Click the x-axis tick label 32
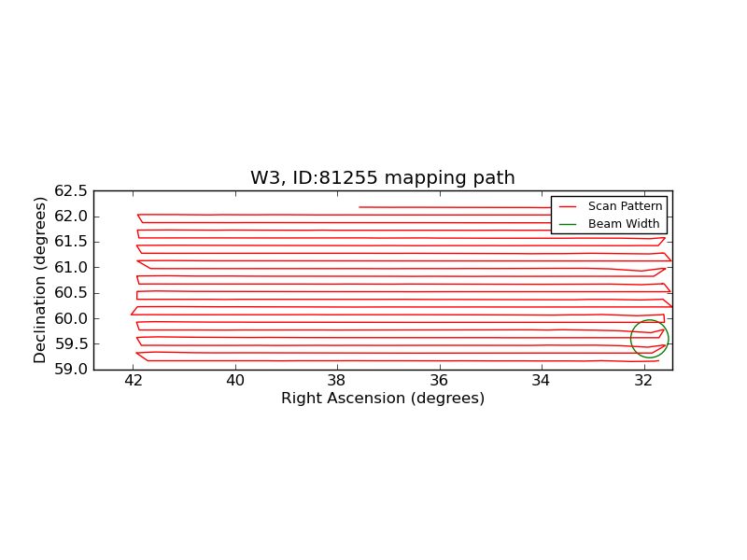The width and height of the screenshot is (747, 560). pyautogui.click(x=644, y=381)
